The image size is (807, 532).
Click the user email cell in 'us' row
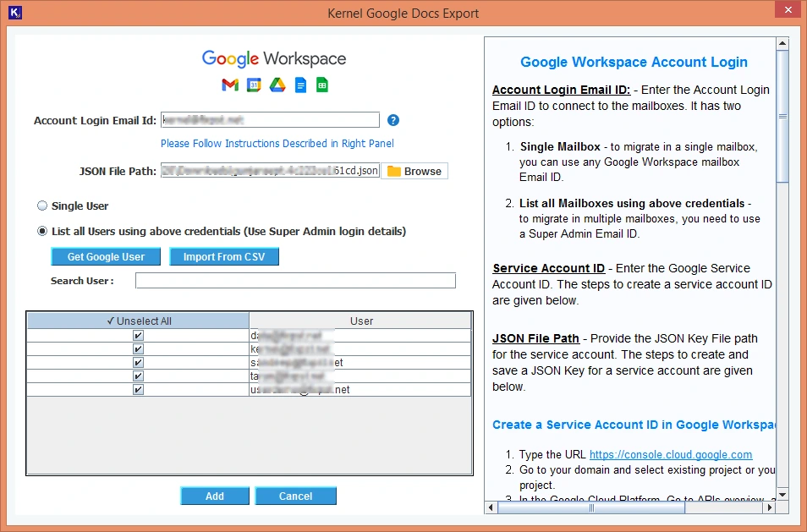click(x=360, y=389)
